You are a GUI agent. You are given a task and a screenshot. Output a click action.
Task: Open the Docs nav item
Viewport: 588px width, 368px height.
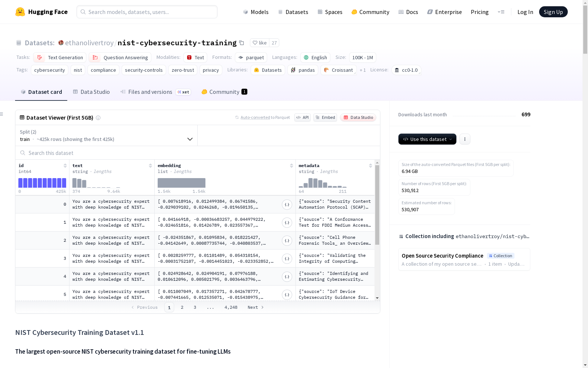[408, 12]
